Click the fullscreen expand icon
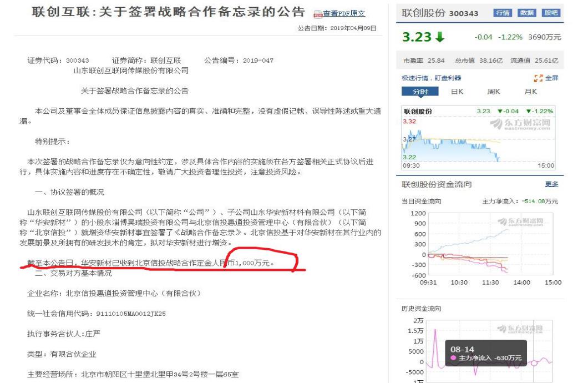588x383 pixels. pyautogui.click(x=538, y=78)
